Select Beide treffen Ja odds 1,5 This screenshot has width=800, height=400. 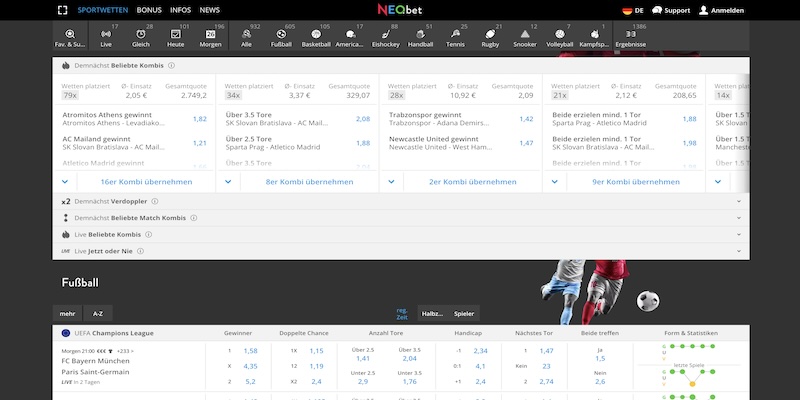600,359
